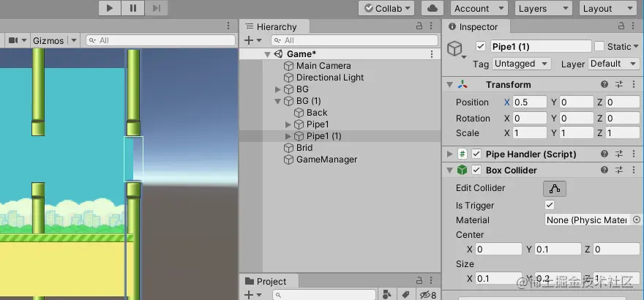Viewport: 644px width, 300px height.
Task: Expand the Pipe1 (1) object arrow
Action: [x=288, y=136]
